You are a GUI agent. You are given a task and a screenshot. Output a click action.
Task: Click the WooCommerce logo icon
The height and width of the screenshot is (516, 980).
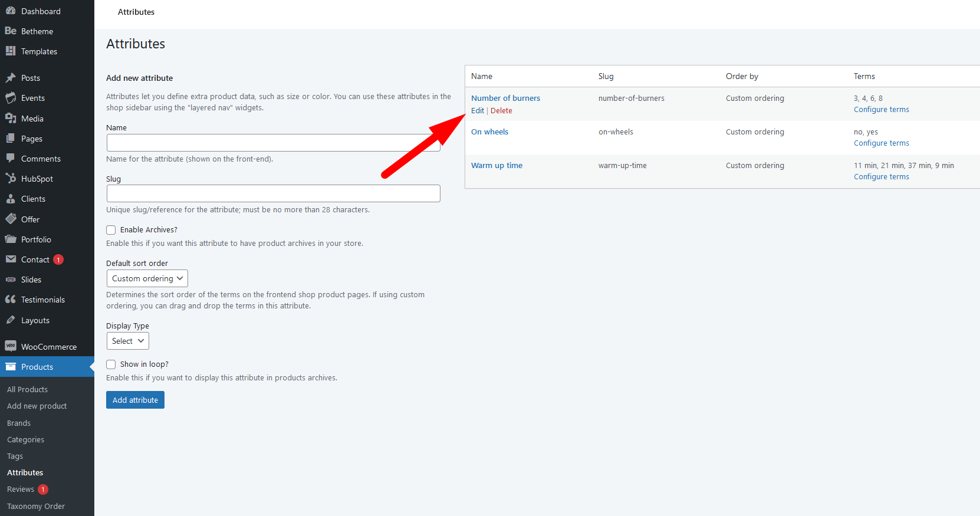coord(11,347)
